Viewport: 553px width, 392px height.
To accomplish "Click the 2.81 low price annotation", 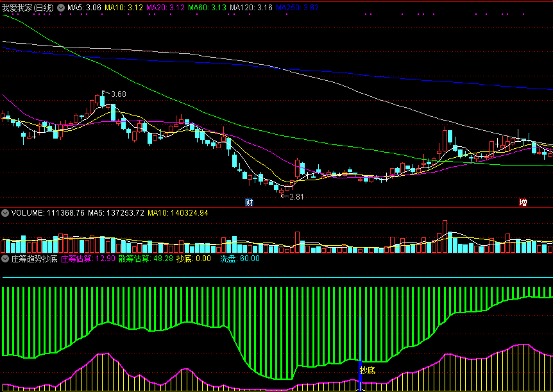I will pyautogui.click(x=296, y=197).
